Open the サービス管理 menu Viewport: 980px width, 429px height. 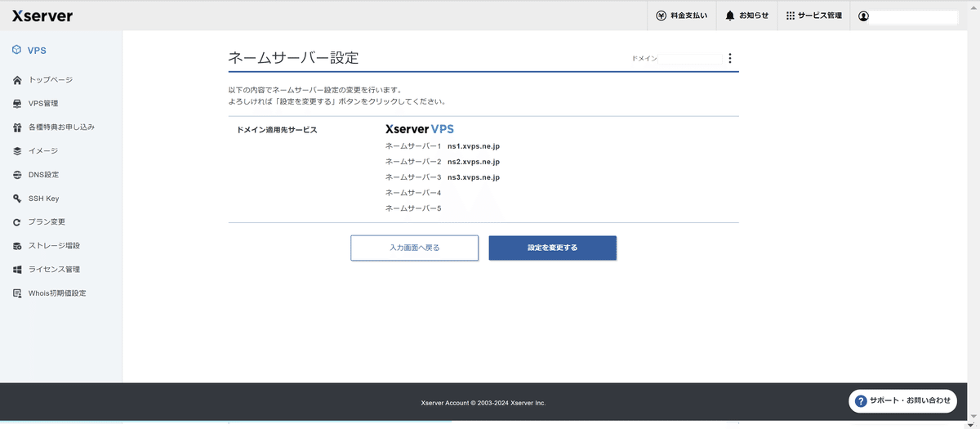point(813,16)
